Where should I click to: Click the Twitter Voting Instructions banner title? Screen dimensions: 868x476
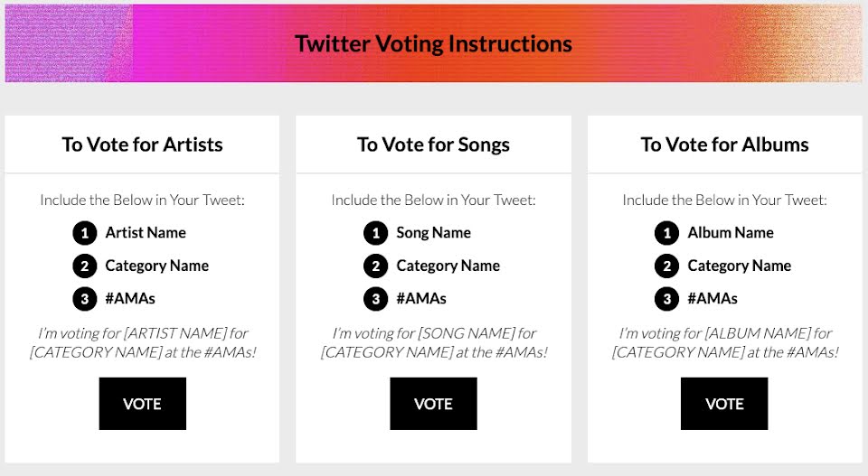433,43
